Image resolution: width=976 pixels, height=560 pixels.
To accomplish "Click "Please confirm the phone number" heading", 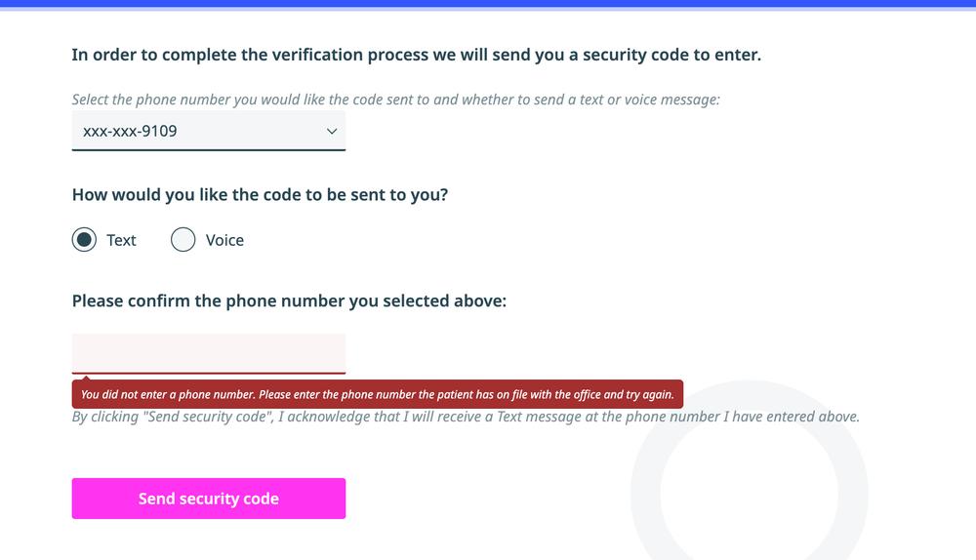I will [x=289, y=300].
